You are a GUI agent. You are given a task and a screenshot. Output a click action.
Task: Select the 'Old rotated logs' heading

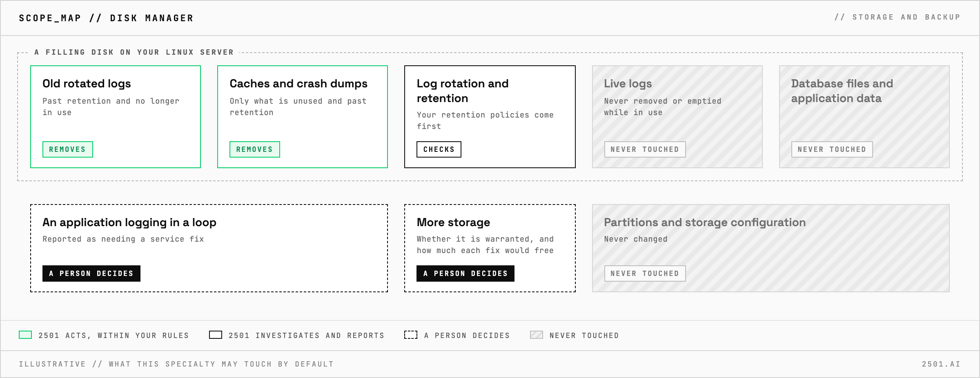pos(87,84)
